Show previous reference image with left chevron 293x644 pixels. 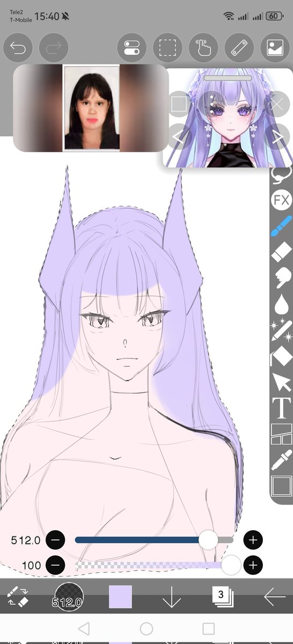179,136
